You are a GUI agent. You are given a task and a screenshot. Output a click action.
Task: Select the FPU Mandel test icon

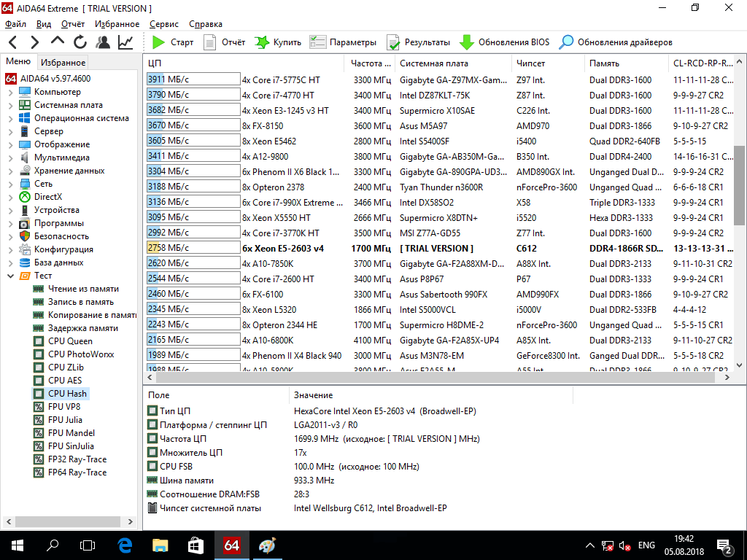click(x=39, y=433)
